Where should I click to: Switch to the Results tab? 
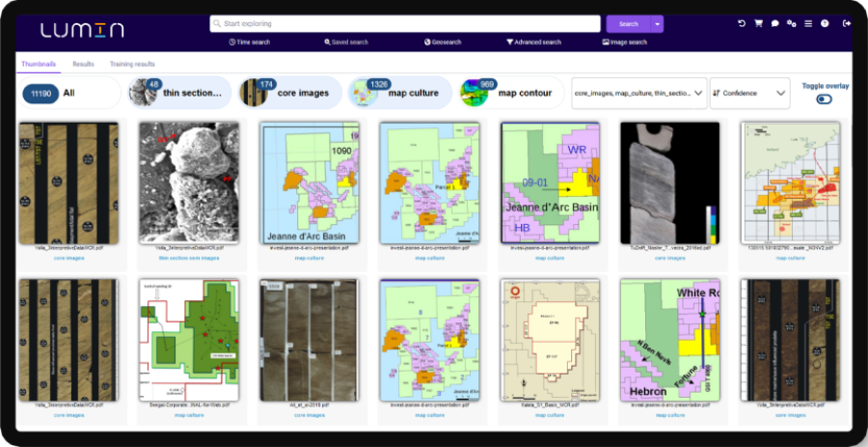83,65
